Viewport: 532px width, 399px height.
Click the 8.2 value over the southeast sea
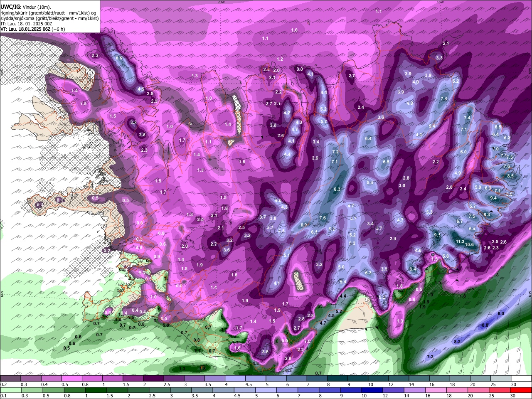click(457, 342)
